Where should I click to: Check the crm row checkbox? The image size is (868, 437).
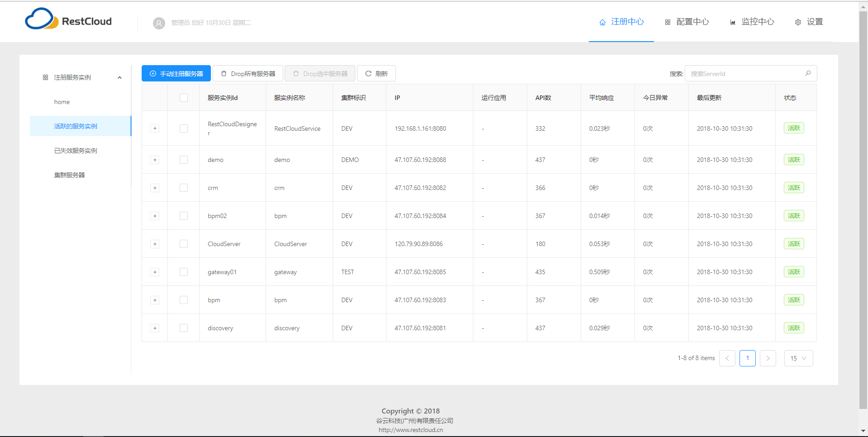point(184,188)
